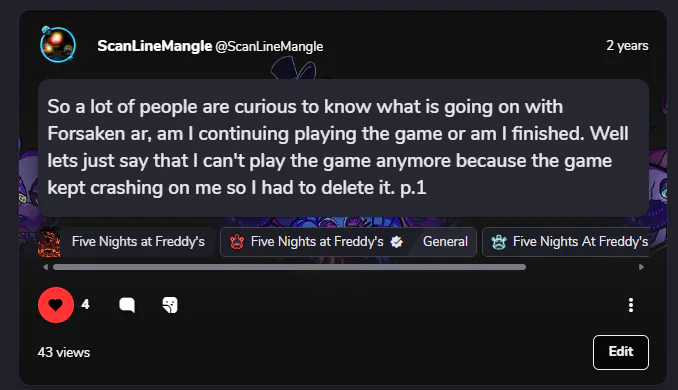The image size is (678, 390).
Task: Click the like count number 4
Action: [x=85, y=304]
